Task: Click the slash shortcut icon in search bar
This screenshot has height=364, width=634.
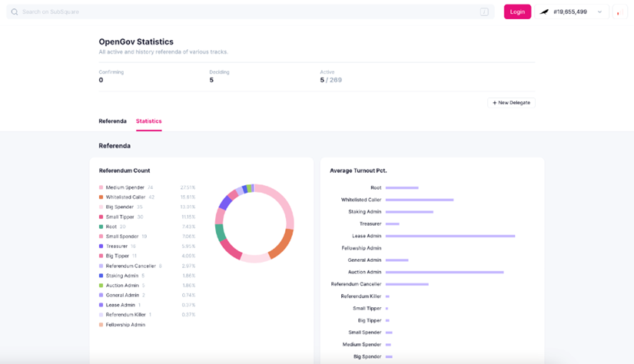Action: (x=484, y=12)
